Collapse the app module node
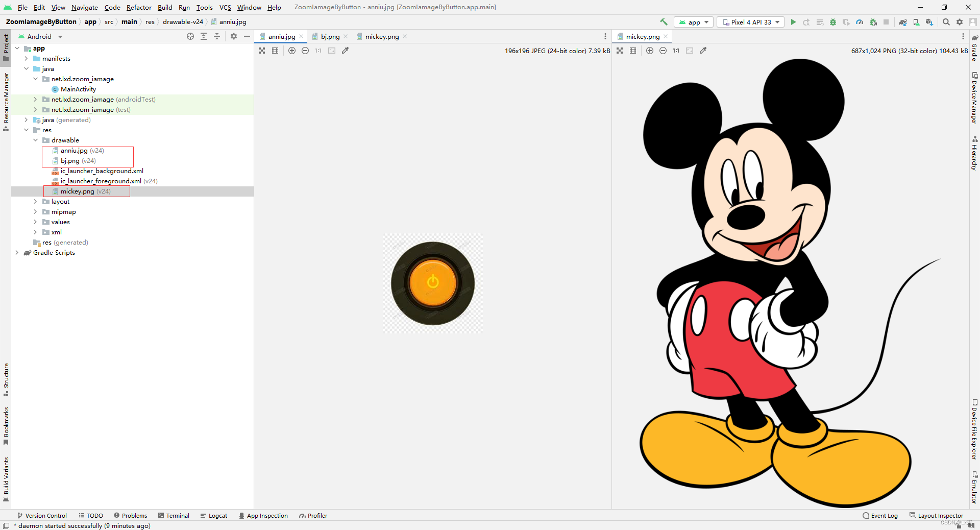Screen dimensions: 980x530 [17, 49]
